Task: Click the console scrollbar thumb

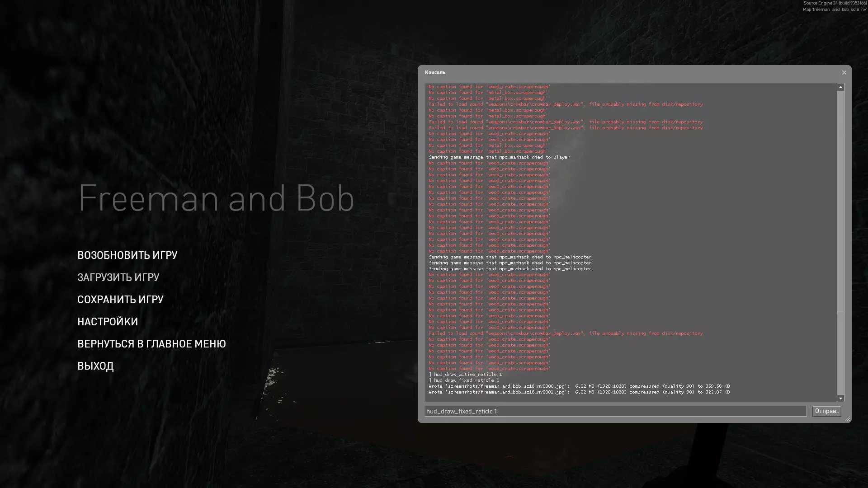Action: tap(840, 352)
